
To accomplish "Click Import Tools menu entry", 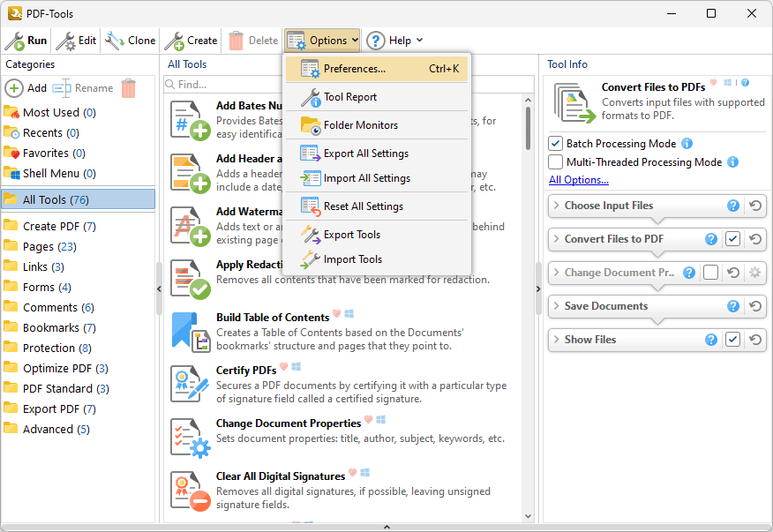I will [x=377, y=259].
